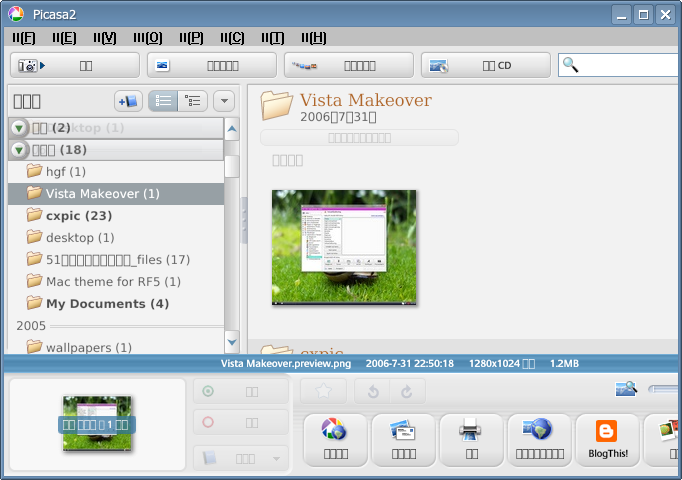Open the (H) menu in menu bar

pyautogui.click(x=314, y=37)
